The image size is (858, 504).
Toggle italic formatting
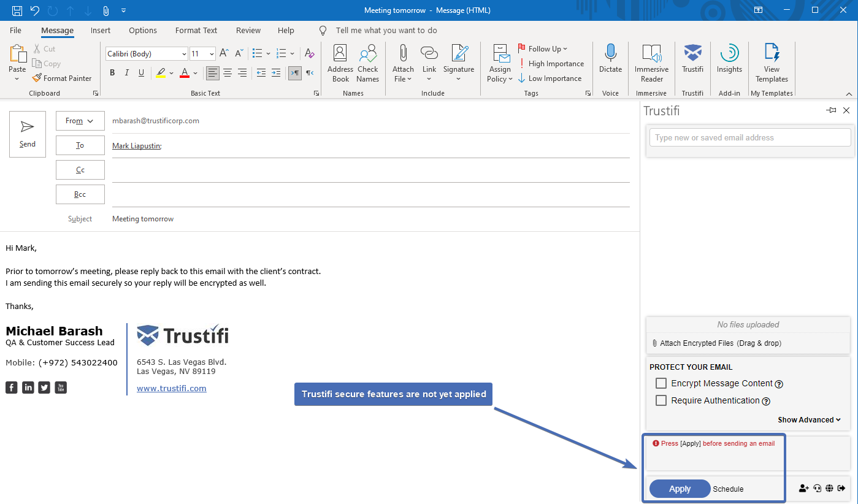pos(127,73)
